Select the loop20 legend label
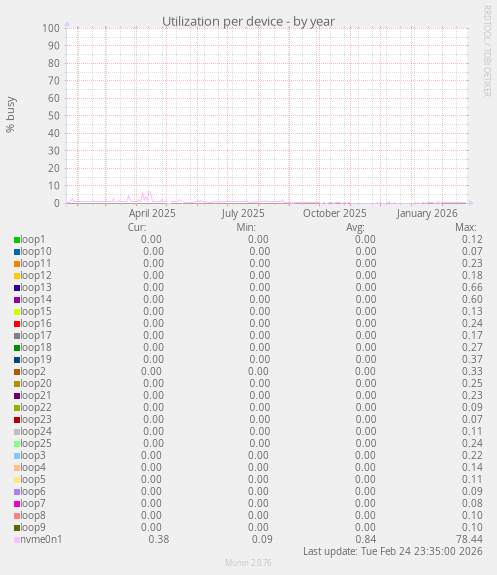 tap(36, 384)
